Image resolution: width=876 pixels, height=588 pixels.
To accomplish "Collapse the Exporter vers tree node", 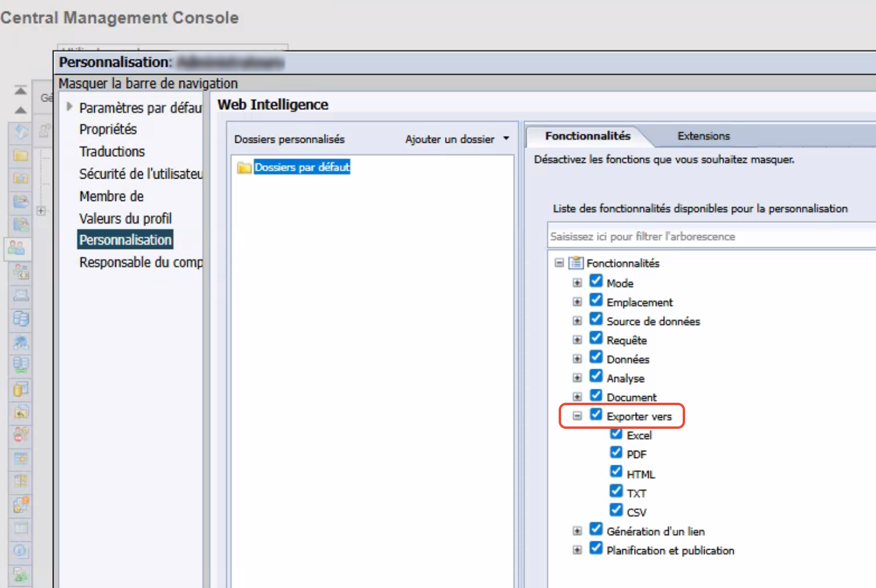I will point(578,416).
